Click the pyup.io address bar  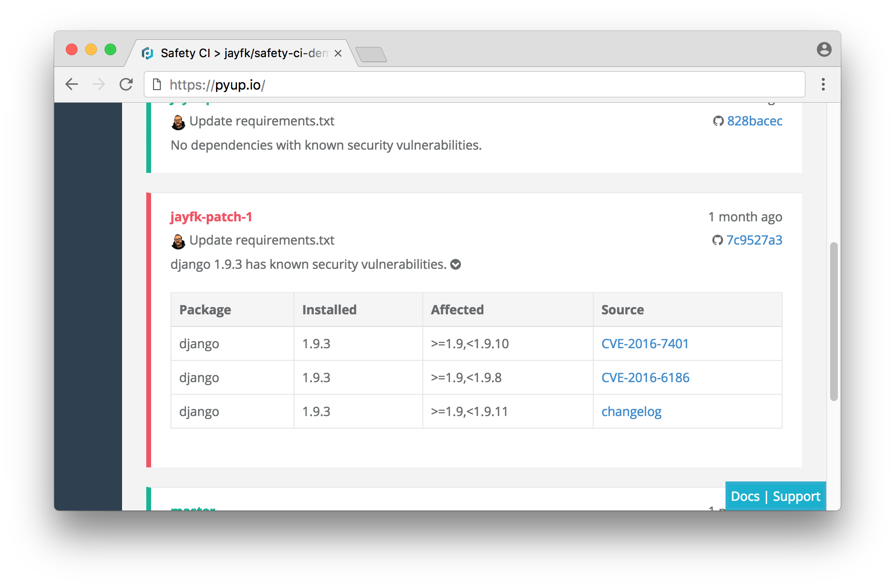[x=475, y=84]
